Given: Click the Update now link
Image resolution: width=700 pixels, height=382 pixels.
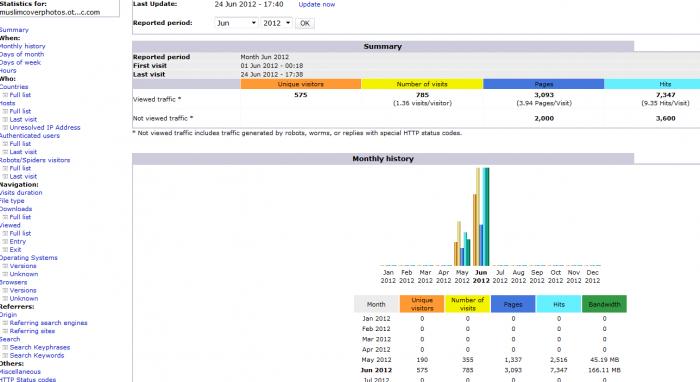Looking at the screenshot, I should pyautogui.click(x=317, y=4).
